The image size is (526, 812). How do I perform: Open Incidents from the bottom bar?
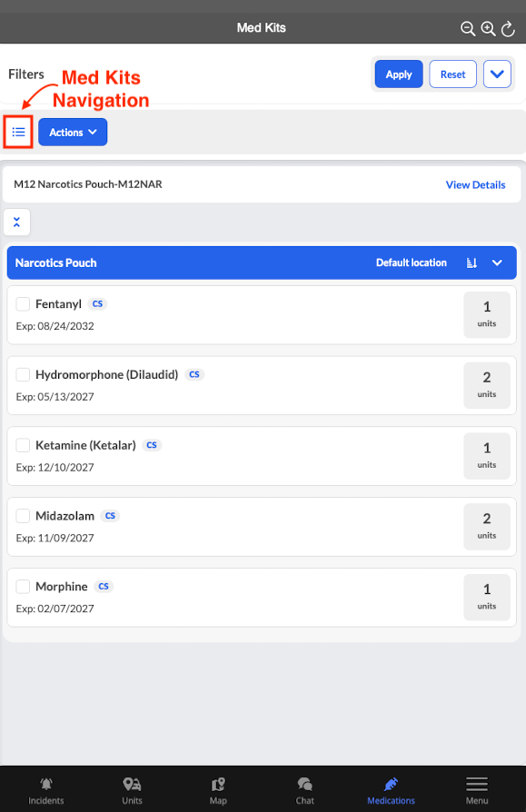(46, 790)
